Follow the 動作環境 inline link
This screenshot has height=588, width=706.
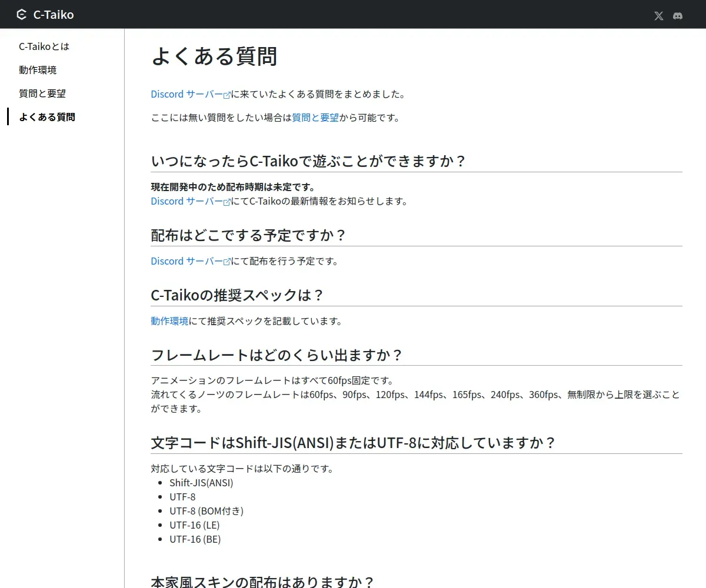170,321
